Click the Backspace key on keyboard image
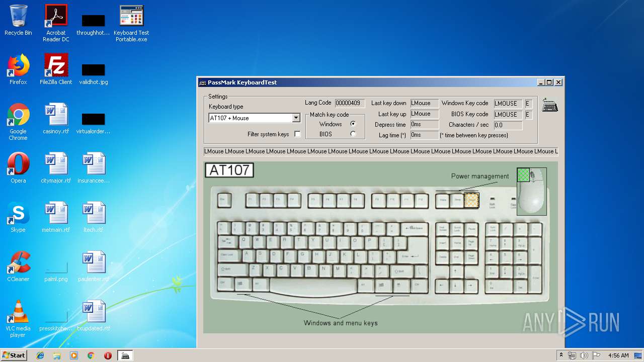644x362 pixels. [x=415, y=229]
